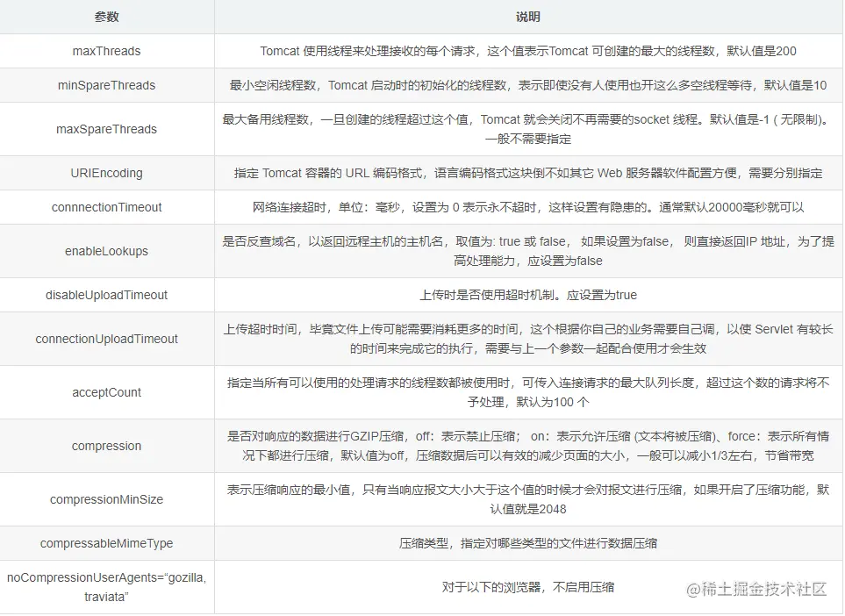
Task: Click the URIEncoding parameter cell
Action: 107,173
